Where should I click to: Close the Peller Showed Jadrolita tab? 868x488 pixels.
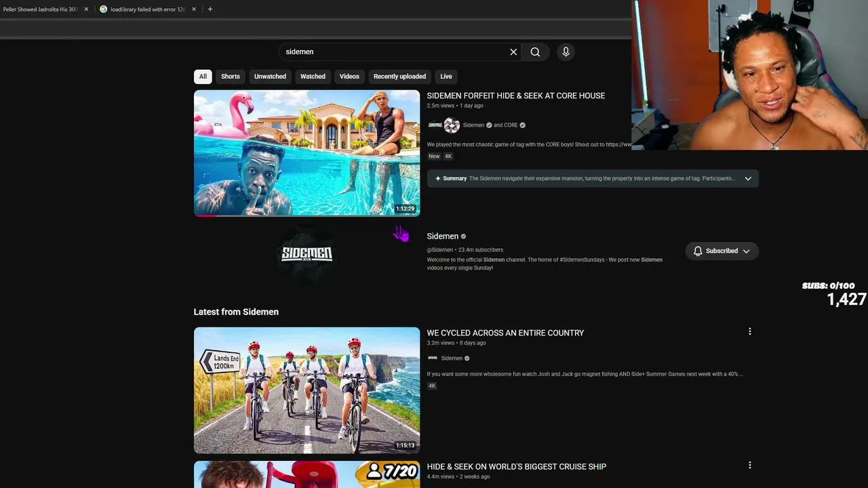coord(86,9)
